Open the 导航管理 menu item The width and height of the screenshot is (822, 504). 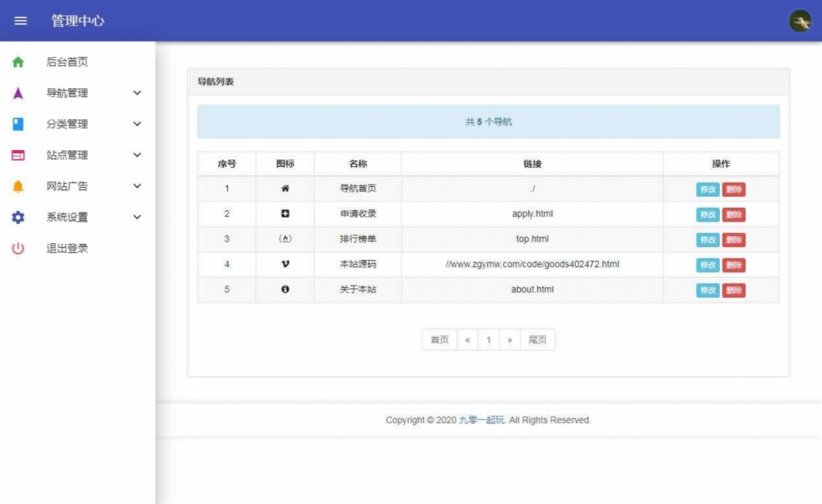pos(78,93)
